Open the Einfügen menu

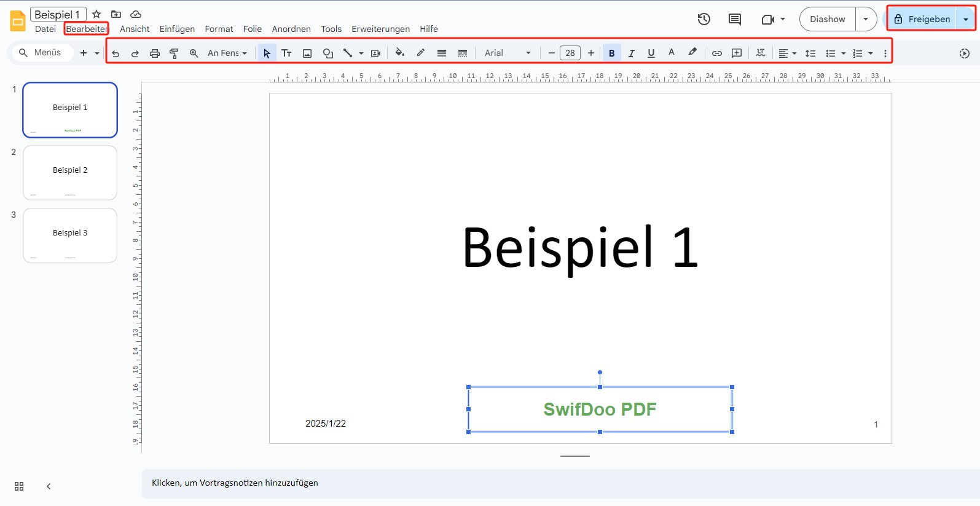tap(177, 29)
